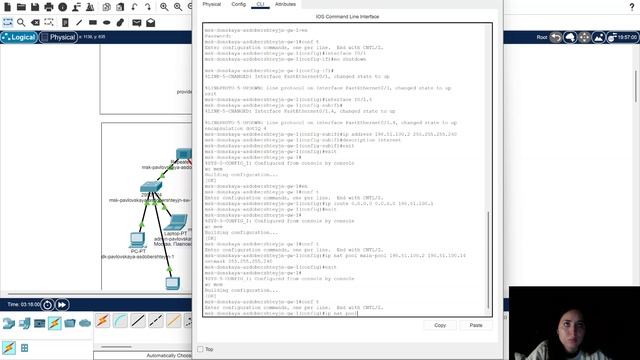
Task: Choose the Resize shape tool icon
Action: pyautogui.click(x=49, y=22)
